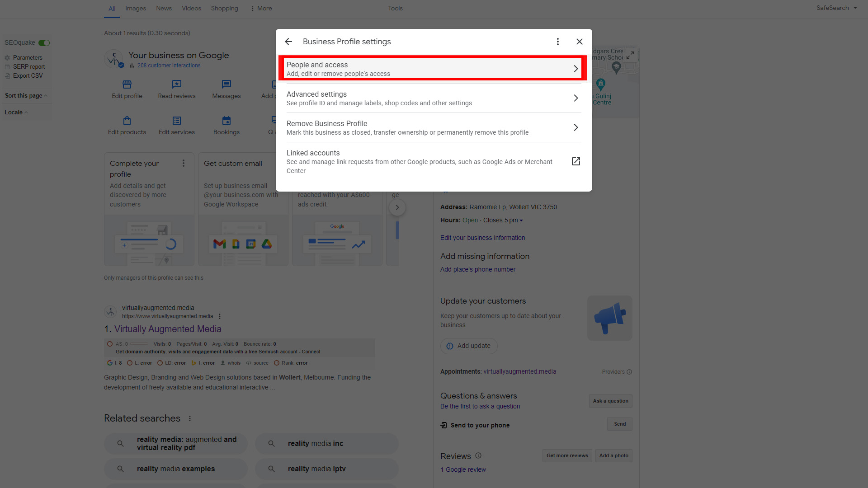Switch to the Videos tab

coord(191,8)
